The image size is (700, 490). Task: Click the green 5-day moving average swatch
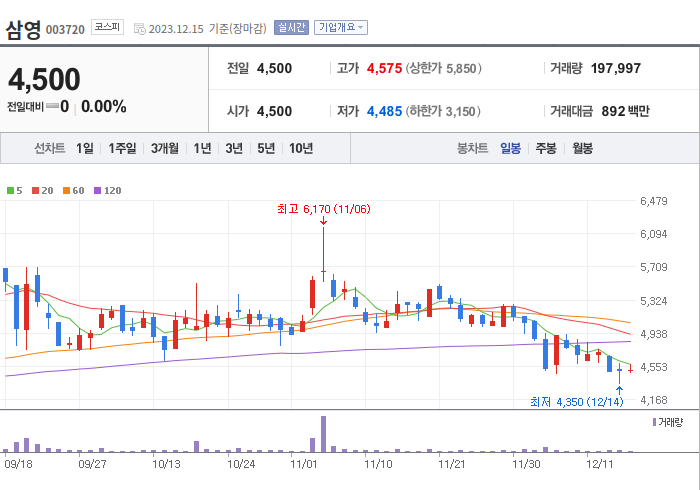click(x=10, y=191)
